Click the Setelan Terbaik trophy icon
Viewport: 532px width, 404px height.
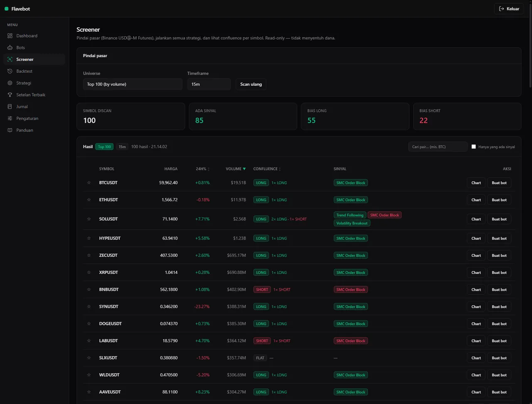pyautogui.click(x=10, y=95)
